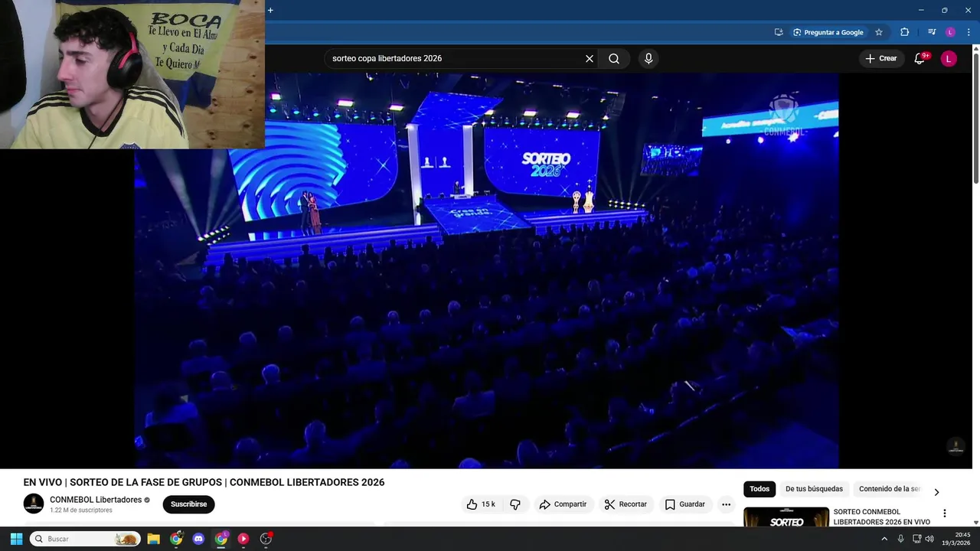Click the 1.22 M de suscriptores text
The height and width of the screenshot is (551, 980).
coord(81,510)
